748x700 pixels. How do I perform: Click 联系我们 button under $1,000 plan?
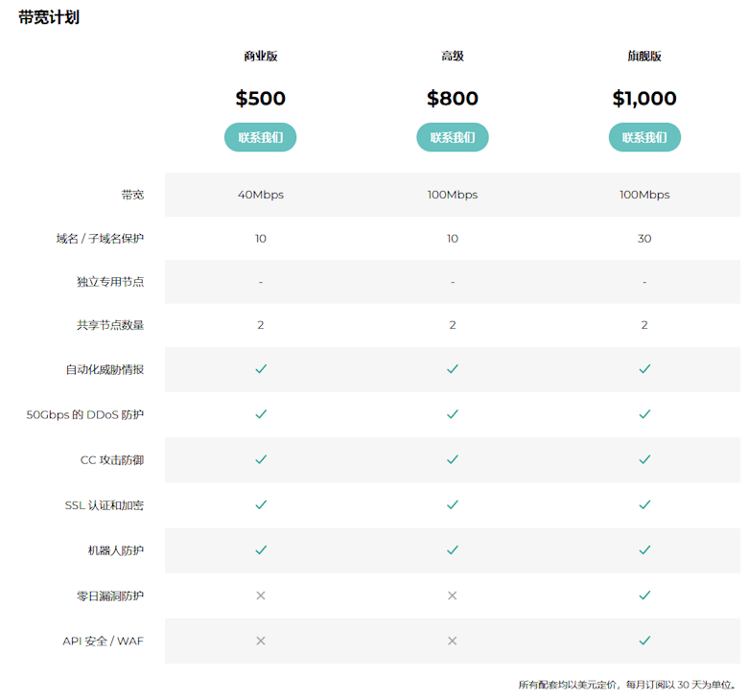[x=644, y=137]
